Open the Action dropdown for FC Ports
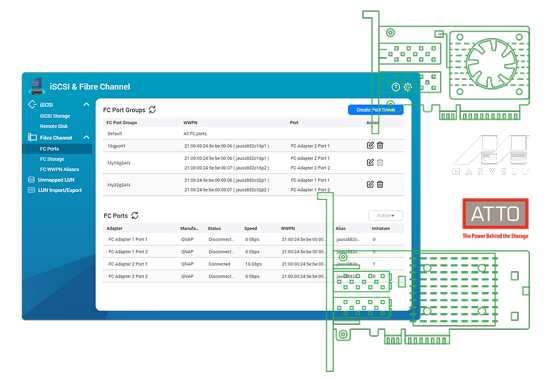The image size is (550, 382). (385, 215)
